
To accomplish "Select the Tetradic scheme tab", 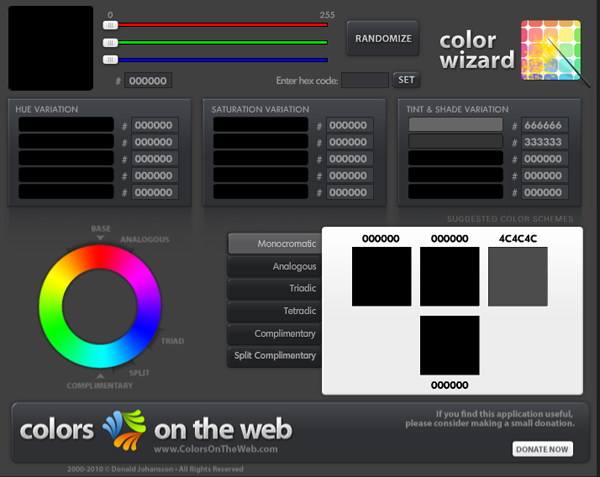I will (x=275, y=311).
